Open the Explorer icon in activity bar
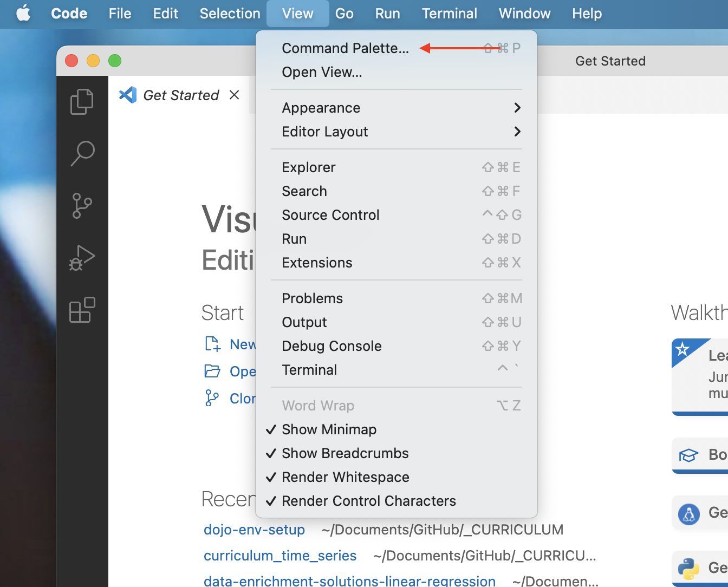 coord(82,101)
